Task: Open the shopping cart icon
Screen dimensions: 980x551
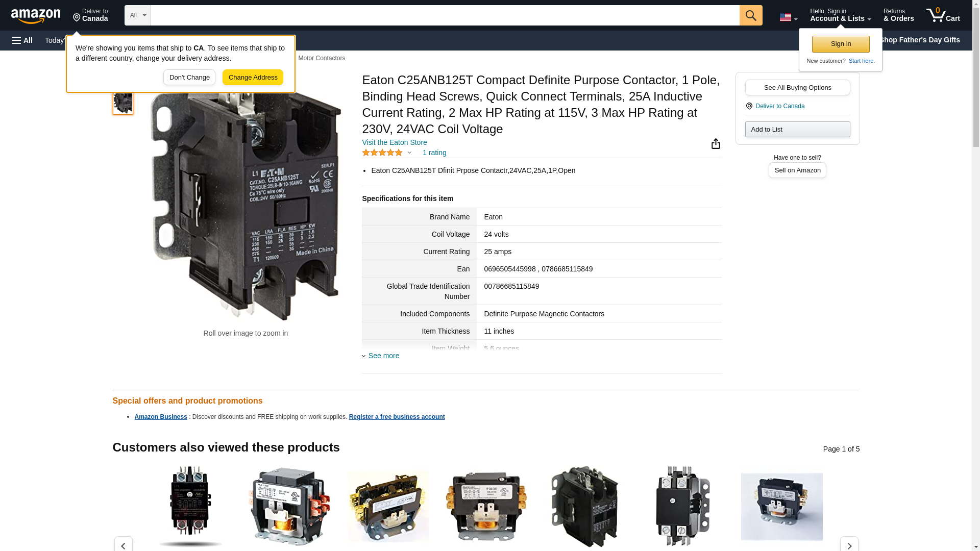Action: (x=943, y=15)
